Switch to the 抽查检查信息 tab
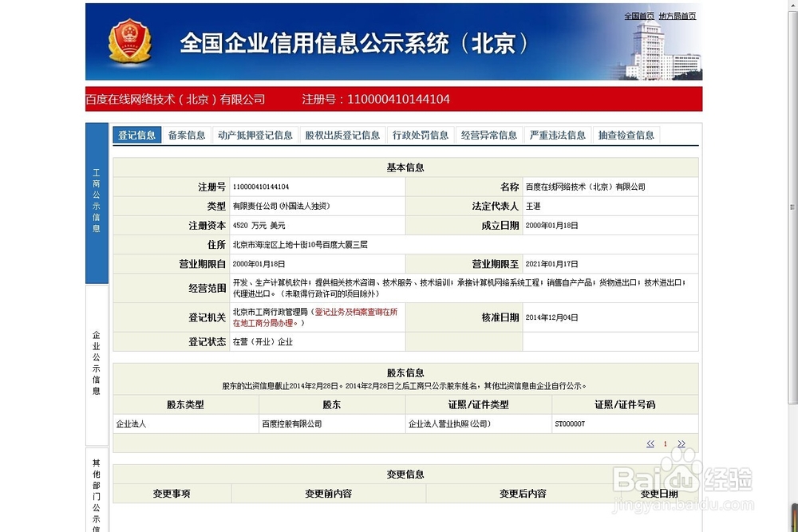This screenshot has width=798, height=532. [x=626, y=135]
